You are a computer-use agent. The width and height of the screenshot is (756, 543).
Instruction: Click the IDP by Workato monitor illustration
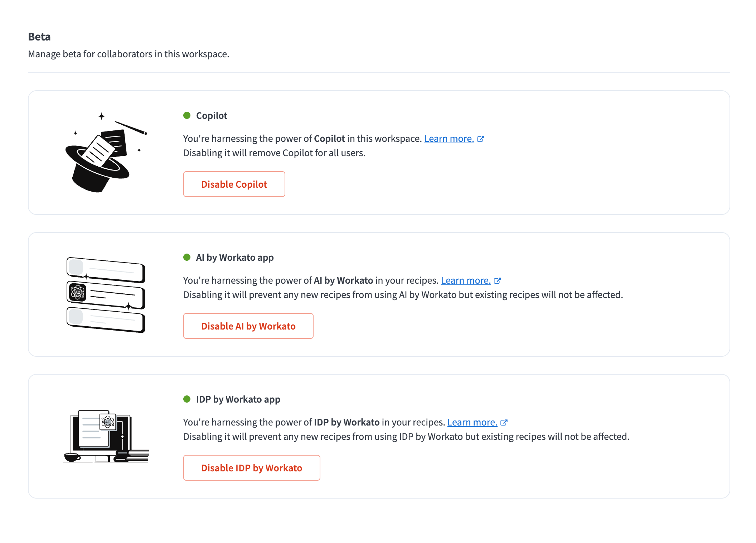coord(106,436)
